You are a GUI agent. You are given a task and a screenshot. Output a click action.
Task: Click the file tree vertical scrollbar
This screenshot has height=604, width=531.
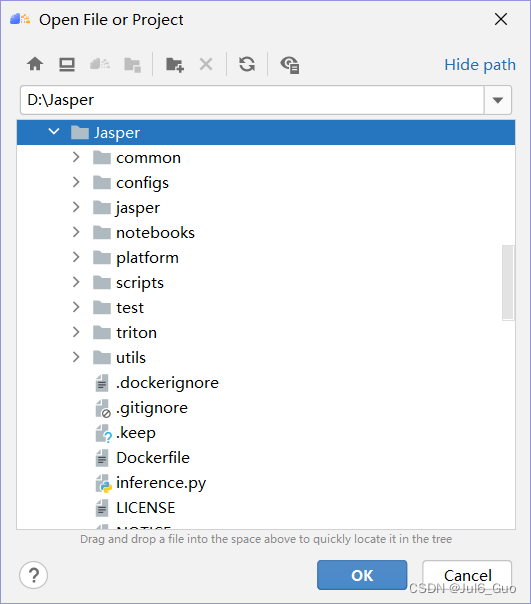pos(508,282)
